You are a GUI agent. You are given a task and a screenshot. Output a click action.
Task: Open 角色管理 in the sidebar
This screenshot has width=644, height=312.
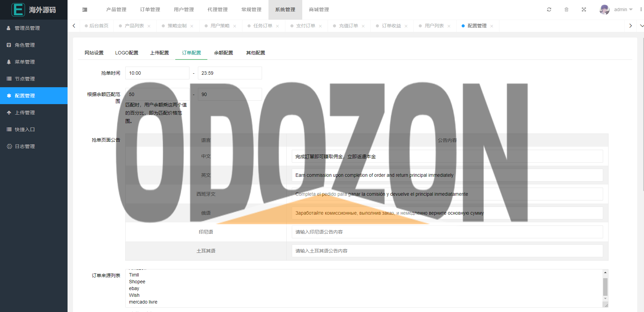pos(34,45)
